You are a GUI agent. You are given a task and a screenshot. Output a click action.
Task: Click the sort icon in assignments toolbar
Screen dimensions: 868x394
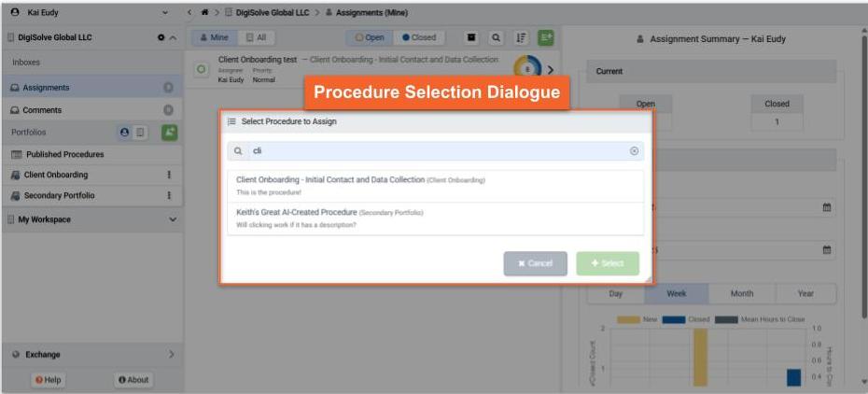[x=521, y=37]
